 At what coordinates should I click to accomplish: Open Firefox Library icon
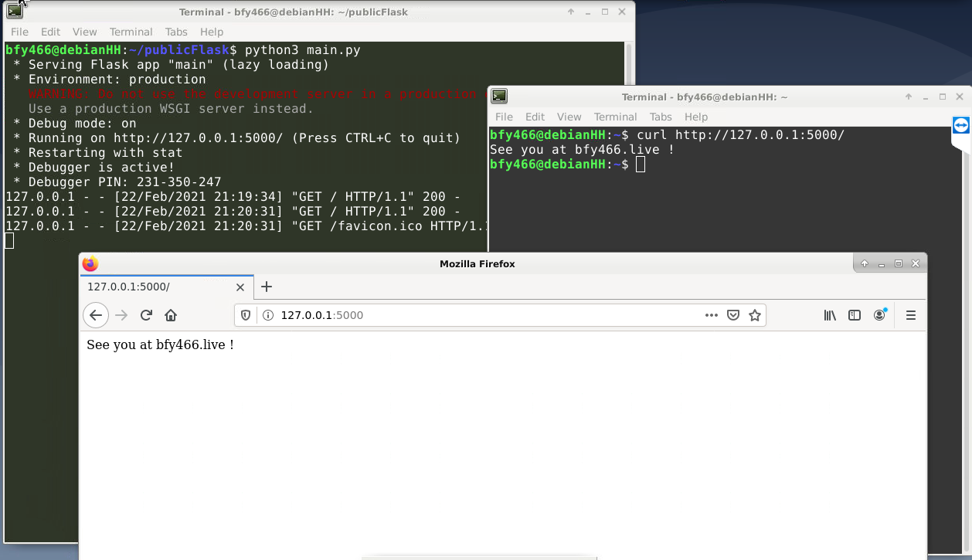click(x=830, y=315)
